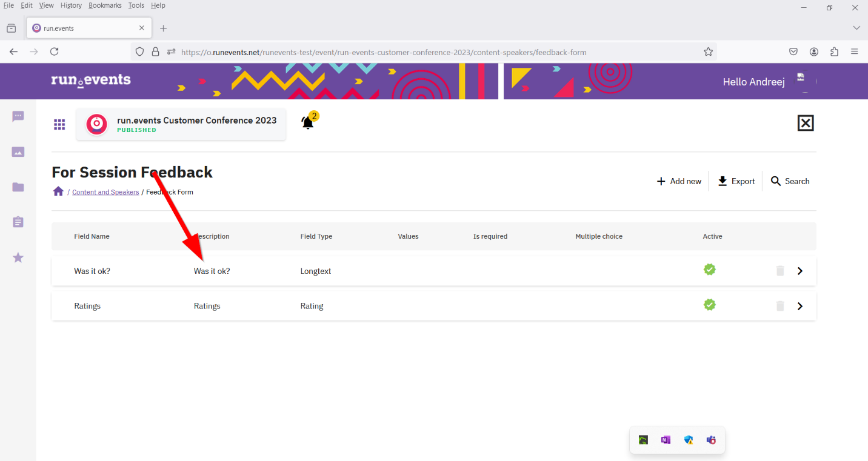Viewport: 868px width, 461px height.
Task: Open Microsoft Teams icon in tray popup
Action: pos(711,440)
